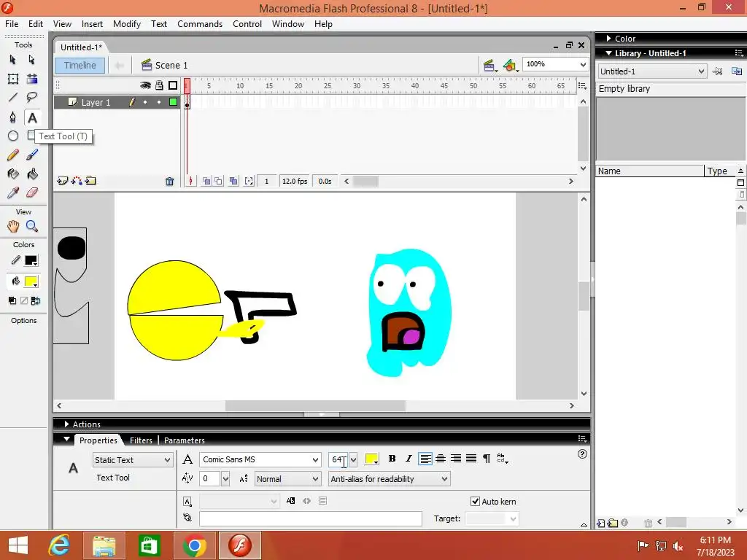This screenshot has height=560, width=747.
Task: Click the Delete Layer trash icon
Action: click(169, 182)
